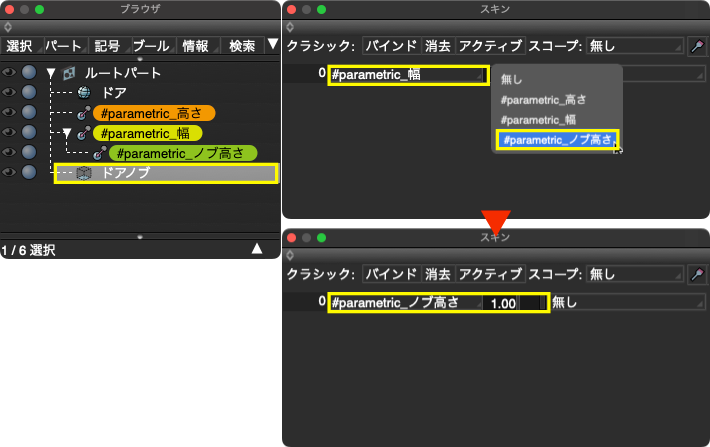
Task: Click the diamond pin icon in ブラウザ window
Action: 8,27
